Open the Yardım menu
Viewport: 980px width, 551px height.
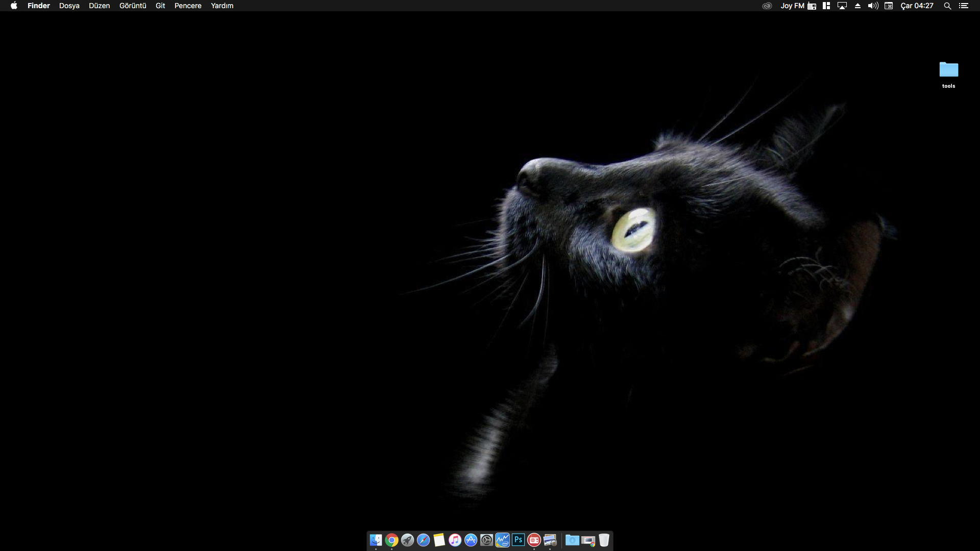[222, 6]
